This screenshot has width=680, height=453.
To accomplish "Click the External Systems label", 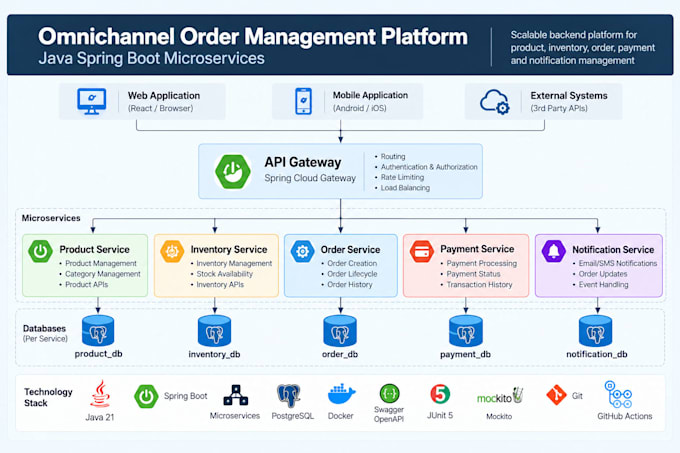I will click(569, 95).
